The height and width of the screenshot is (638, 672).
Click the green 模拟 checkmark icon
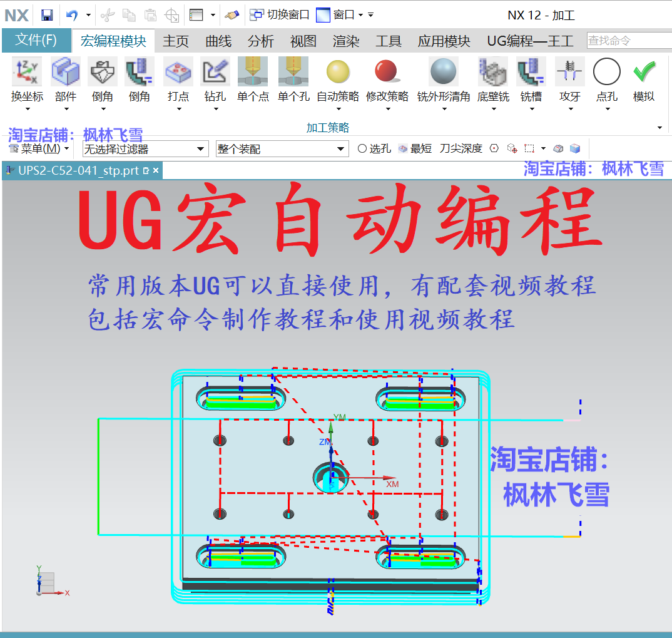click(644, 71)
